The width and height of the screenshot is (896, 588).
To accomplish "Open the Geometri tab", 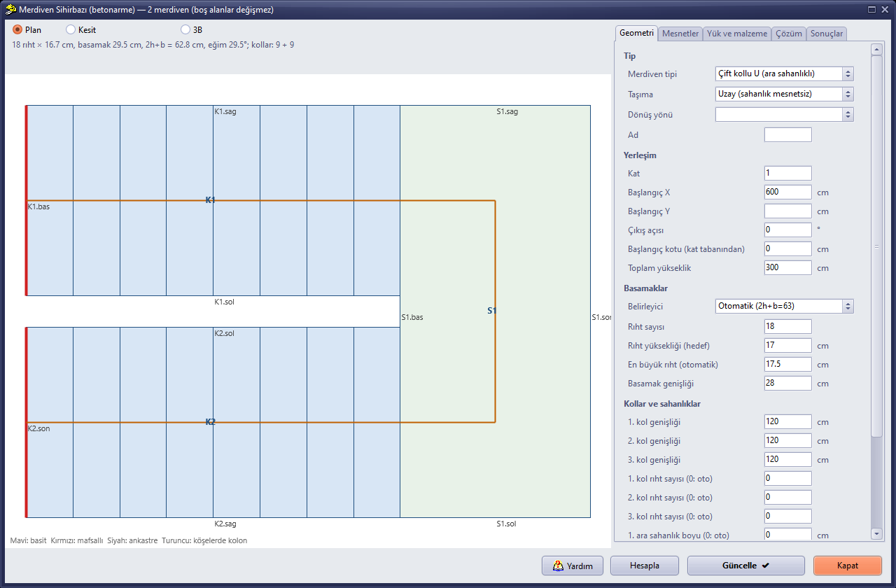I will pyautogui.click(x=637, y=33).
